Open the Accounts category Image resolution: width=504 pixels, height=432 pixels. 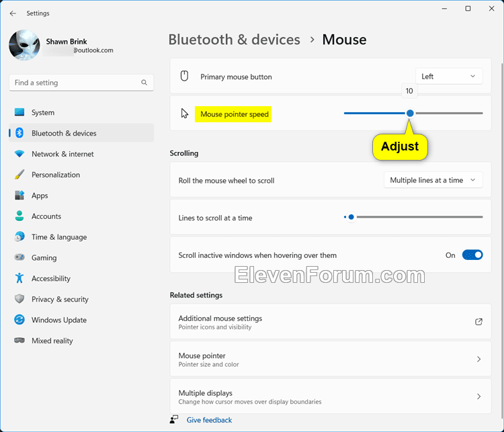[81, 216]
